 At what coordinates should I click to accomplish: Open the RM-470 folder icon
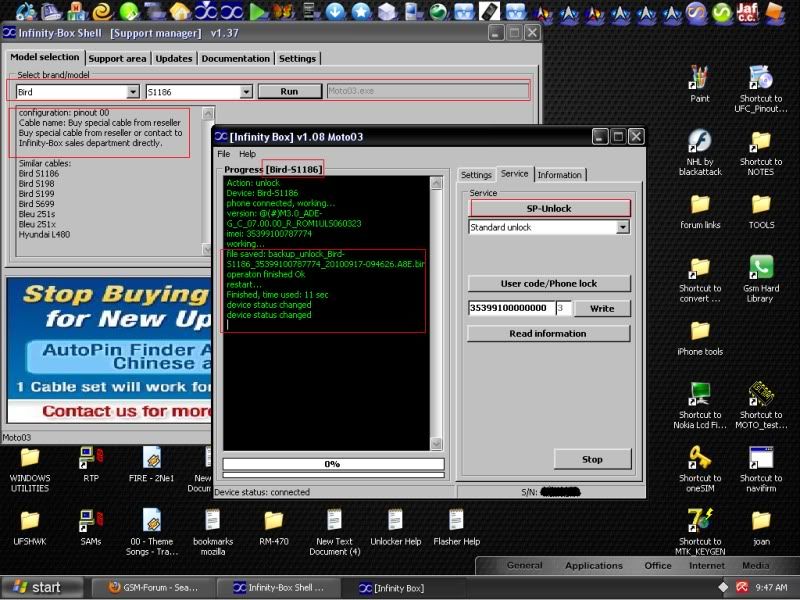(273, 528)
